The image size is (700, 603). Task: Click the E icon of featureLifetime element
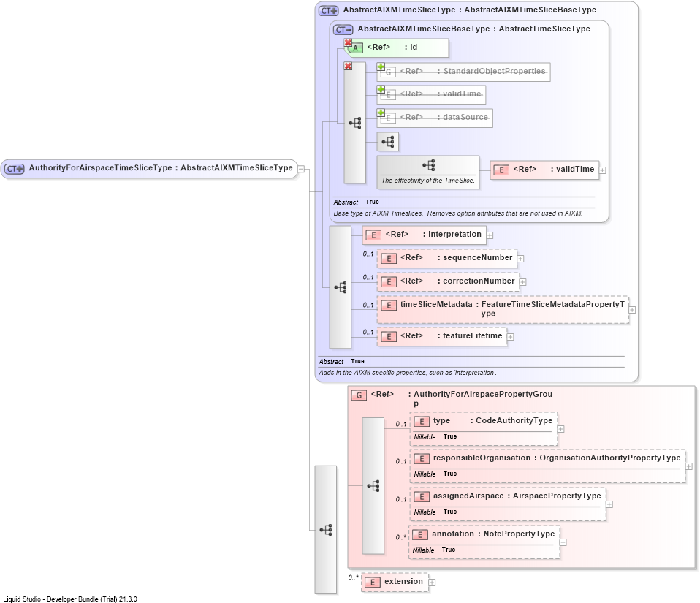point(389,337)
